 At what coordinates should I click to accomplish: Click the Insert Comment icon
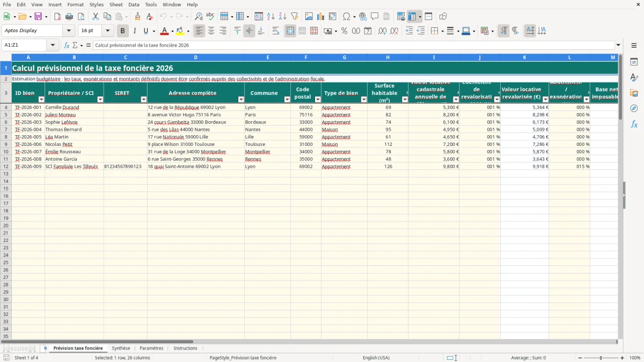click(x=375, y=17)
